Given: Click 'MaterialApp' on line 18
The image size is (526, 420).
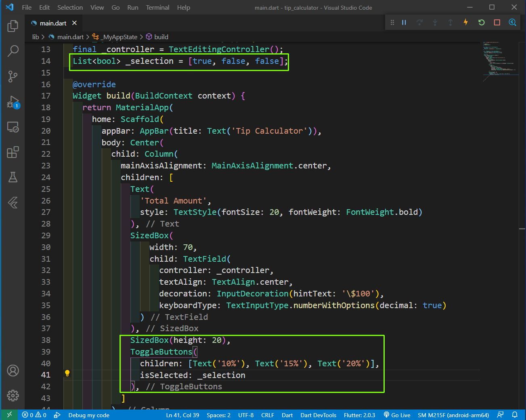Looking at the screenshot, I should click(142, 107).
